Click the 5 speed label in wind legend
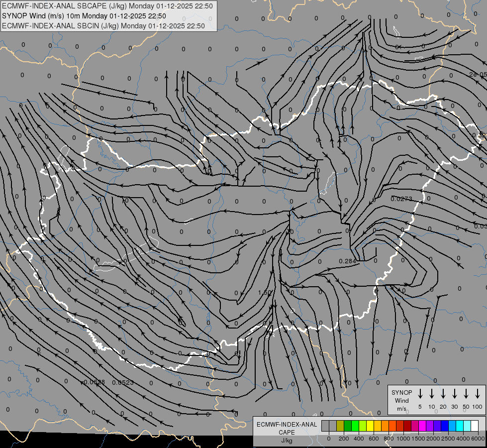487x448 pixels. 420,407
